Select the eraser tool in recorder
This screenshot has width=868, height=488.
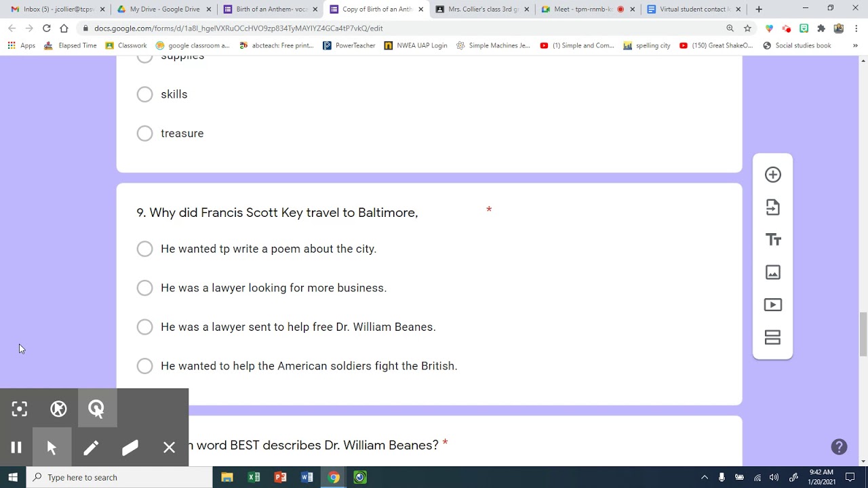click(x=130, y=447)
